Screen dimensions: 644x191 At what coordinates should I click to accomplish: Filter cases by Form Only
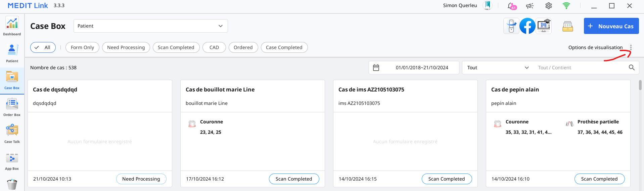82,47
